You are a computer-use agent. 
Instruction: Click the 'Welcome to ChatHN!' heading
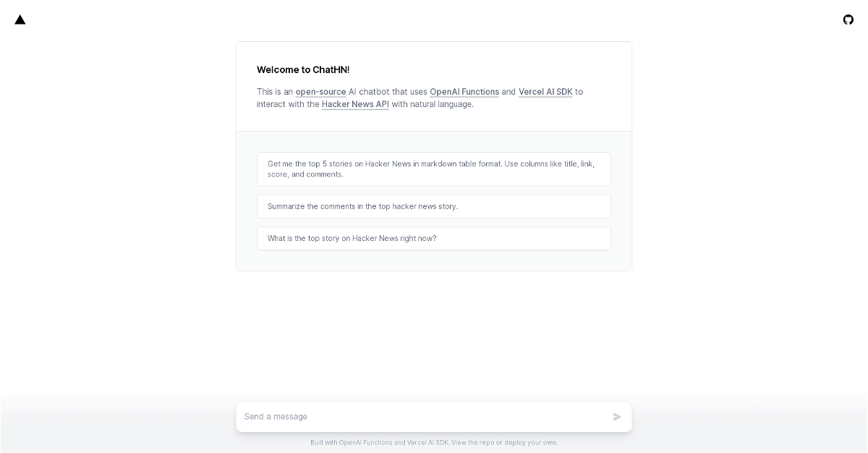[x=303, y=70]
